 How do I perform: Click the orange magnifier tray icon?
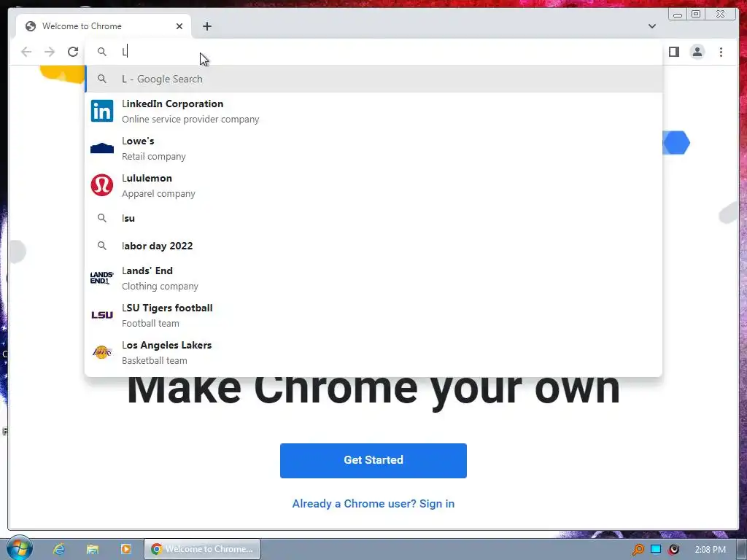pos(638,549)
